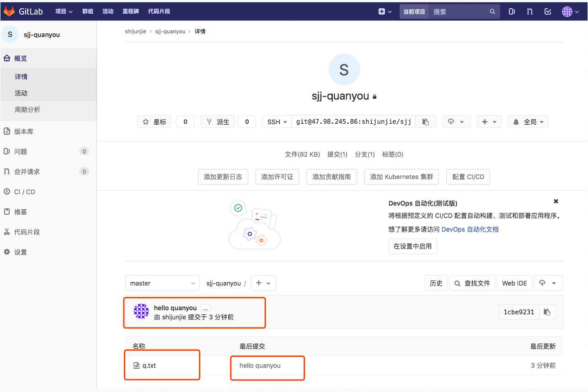Open the 里程碑 navbar item
This screenshot has height=392, width=588.
pyautogui.click(x=131, y=12)
